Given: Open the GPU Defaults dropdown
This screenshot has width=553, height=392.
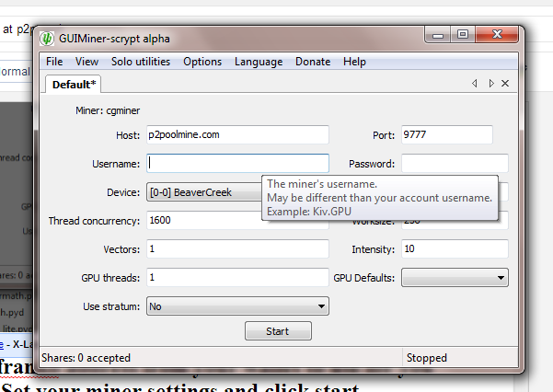Looking at the screenshot, I should [455, 277].
